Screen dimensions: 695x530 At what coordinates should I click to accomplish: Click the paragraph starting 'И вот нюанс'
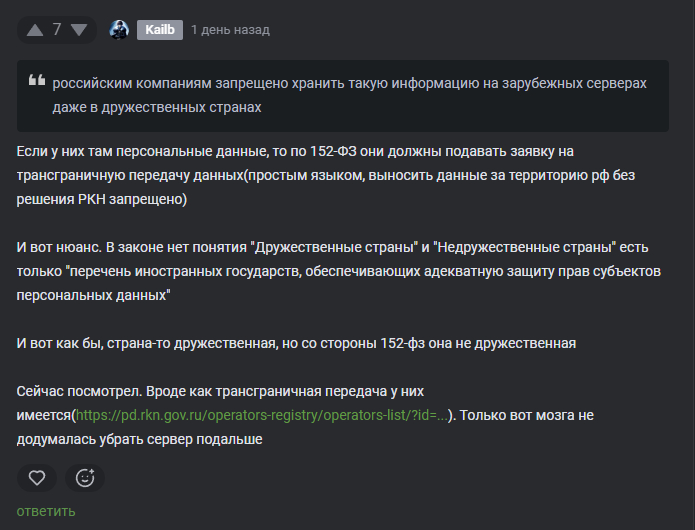pyautogui.click(x=339, y=271)
